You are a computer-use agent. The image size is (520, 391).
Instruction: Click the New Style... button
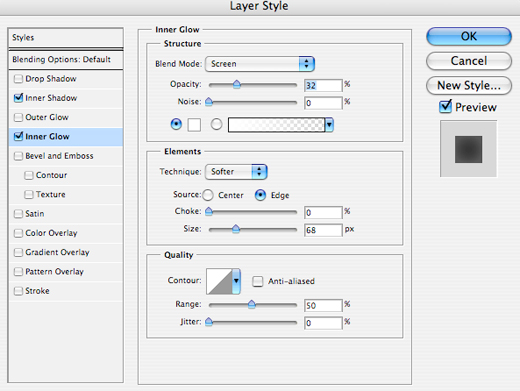[x=469, y=86]
